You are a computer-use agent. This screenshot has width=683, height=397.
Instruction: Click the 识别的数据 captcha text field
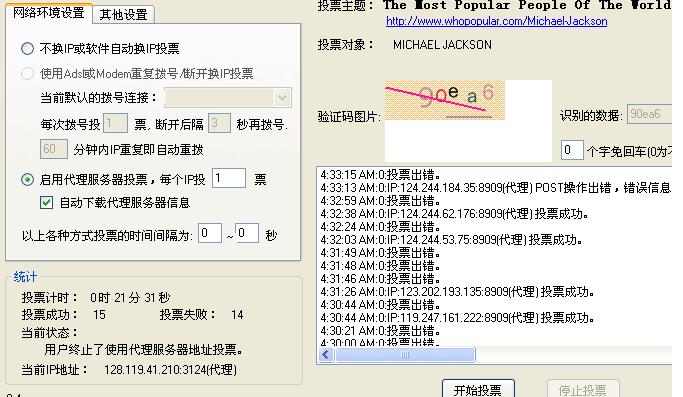point(650,114)
